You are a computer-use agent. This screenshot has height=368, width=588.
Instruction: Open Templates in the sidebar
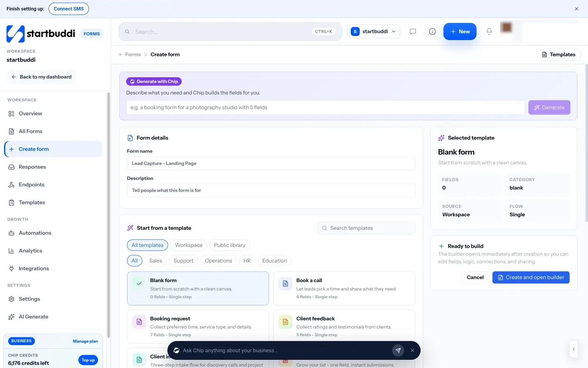click(x=53, y=202)
